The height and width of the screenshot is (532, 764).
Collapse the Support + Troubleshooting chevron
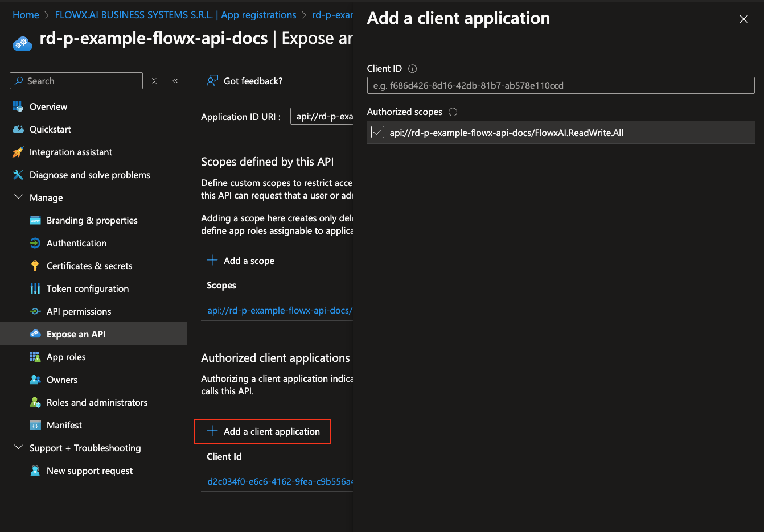pos(18,447)
